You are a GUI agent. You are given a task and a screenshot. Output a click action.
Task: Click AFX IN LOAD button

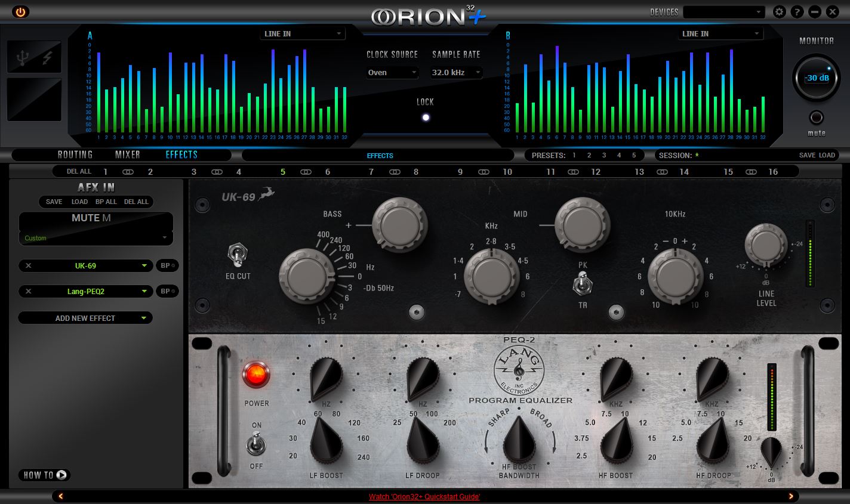(79, 202)
